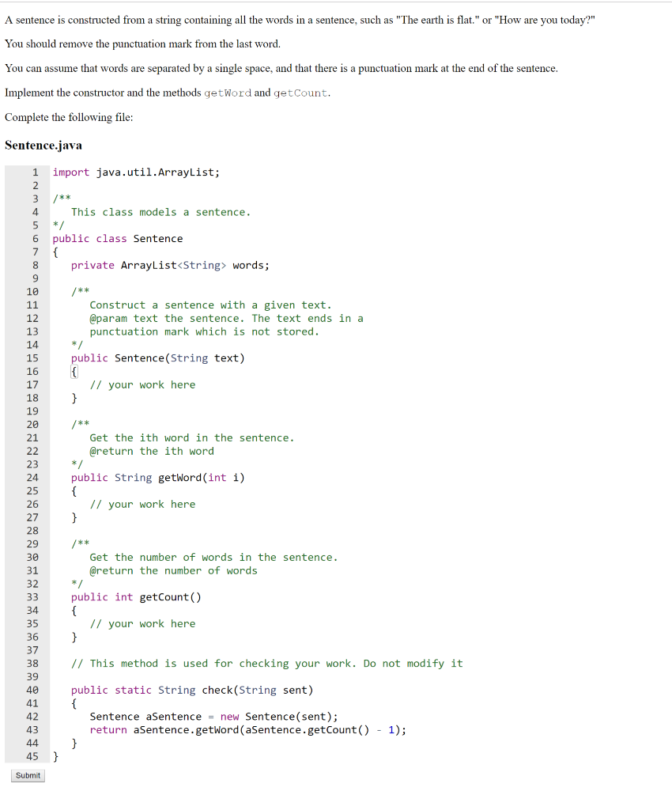The image size is (672, 810).
Task: Click 'Construct a sentence with a given text.' comment
Action: pyautogui.click(x=210, y=305)
